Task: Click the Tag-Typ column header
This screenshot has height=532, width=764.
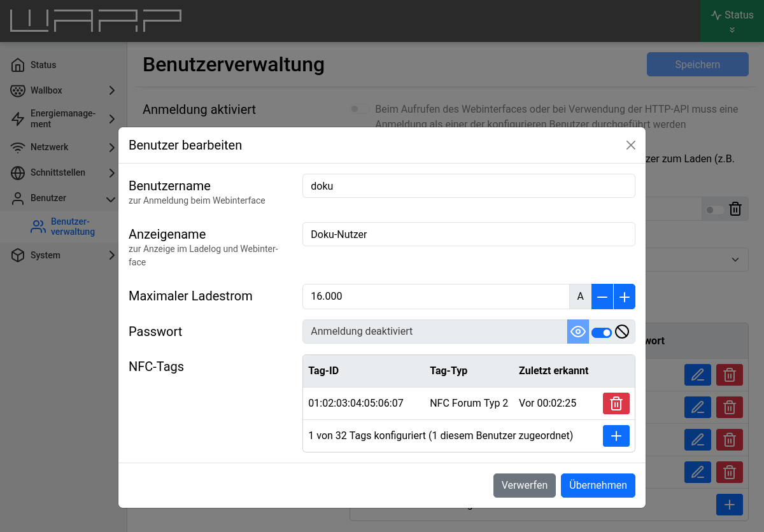Action: coord(449,370)
